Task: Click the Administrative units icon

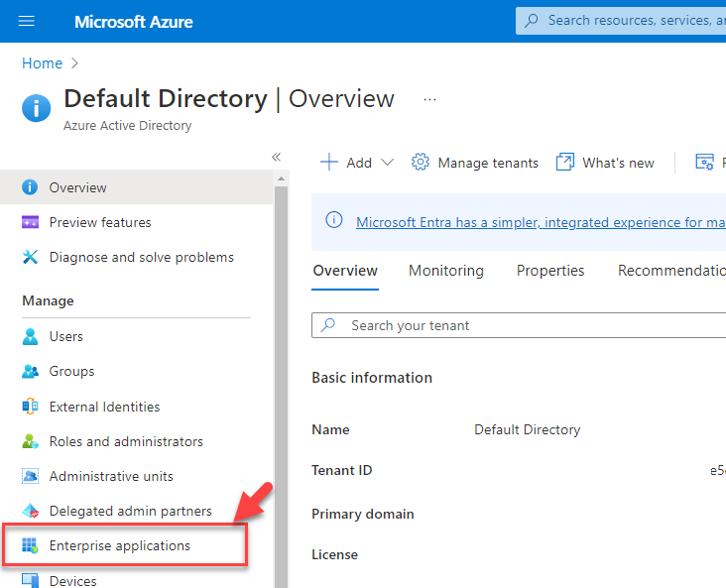Action: click(x=30, y=476)
